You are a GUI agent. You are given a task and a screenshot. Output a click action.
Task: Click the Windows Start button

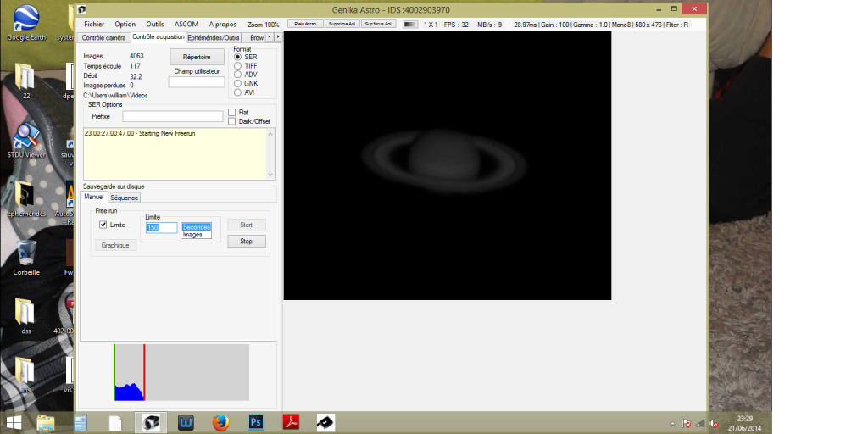pos(14,422)
